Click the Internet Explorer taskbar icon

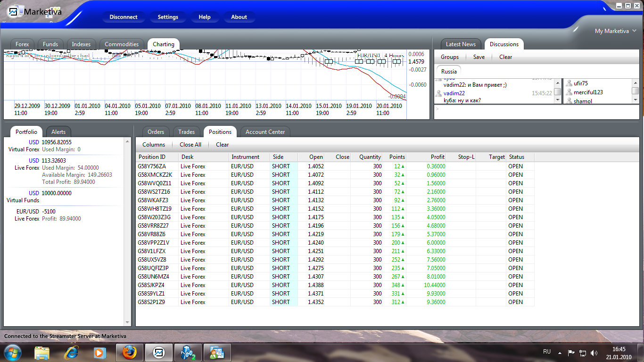pyautogui.click(x=71, y=352)
